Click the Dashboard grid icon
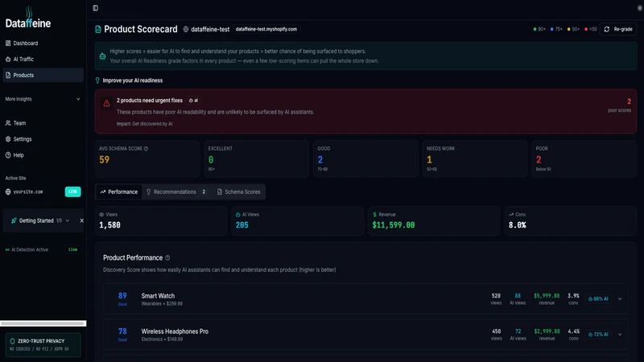This screenshot has width=644, height=362. pyautogui.click(x=8, y=43)
